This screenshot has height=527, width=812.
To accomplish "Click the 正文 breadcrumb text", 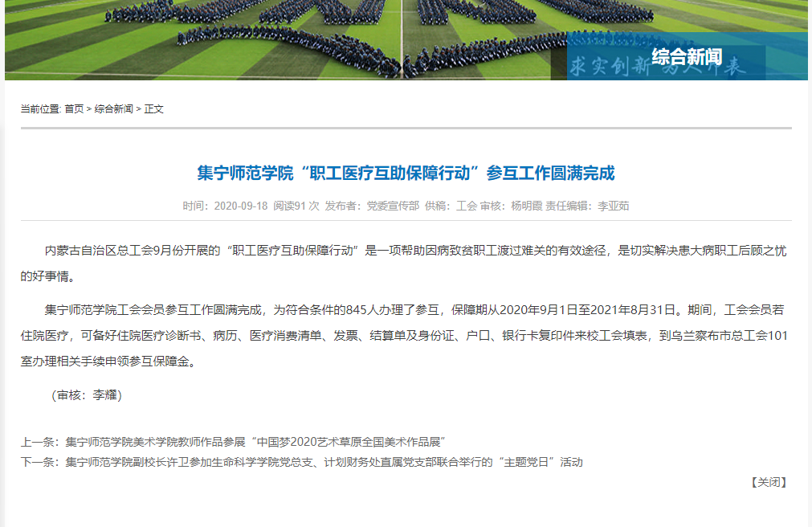I will pos(154,109).
